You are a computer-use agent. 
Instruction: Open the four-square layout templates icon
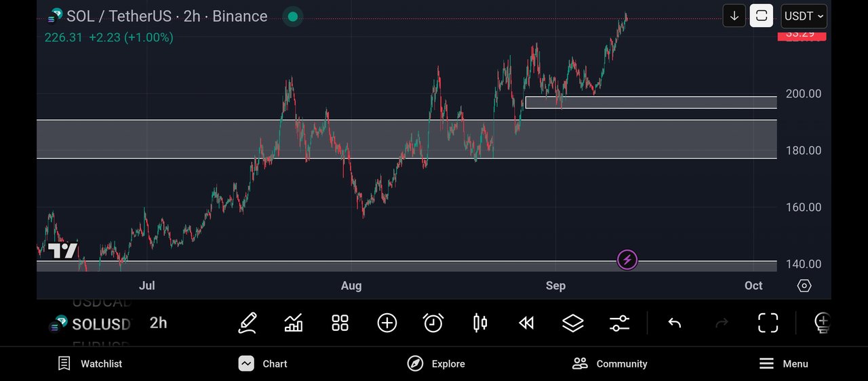point(340,323)
